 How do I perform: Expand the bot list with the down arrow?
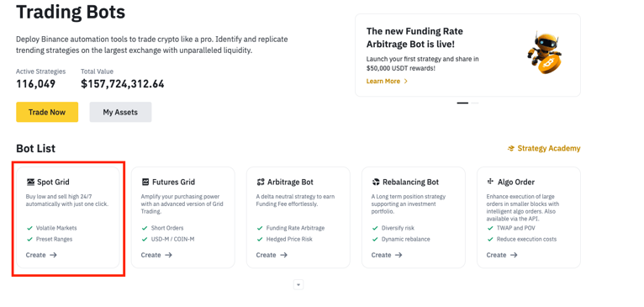click(x=298, y=284)
